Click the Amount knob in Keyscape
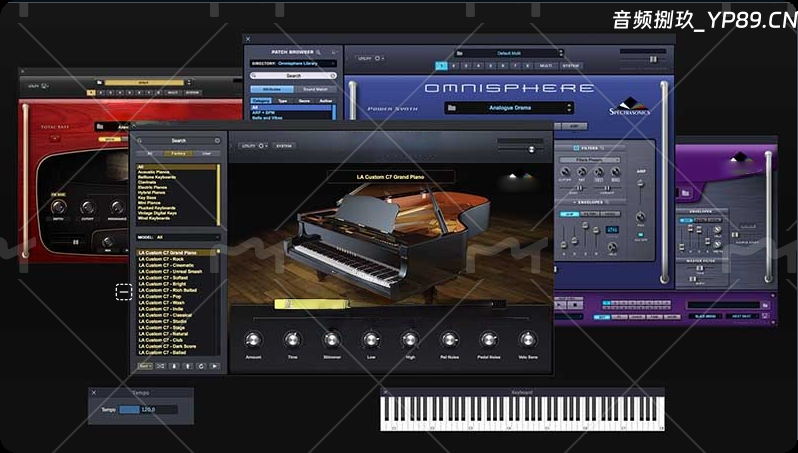Screen dimensions: 798x453 253,340
